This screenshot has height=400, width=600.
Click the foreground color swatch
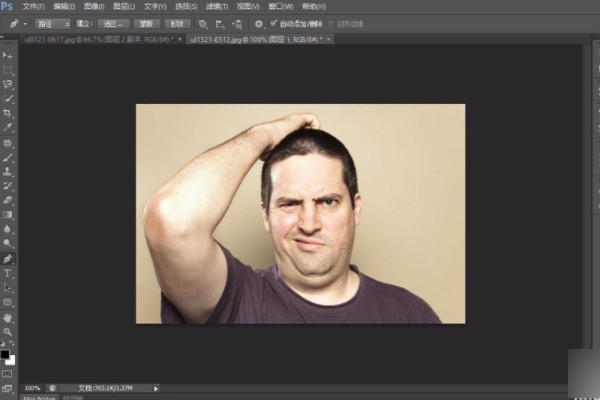click(5, 354)
